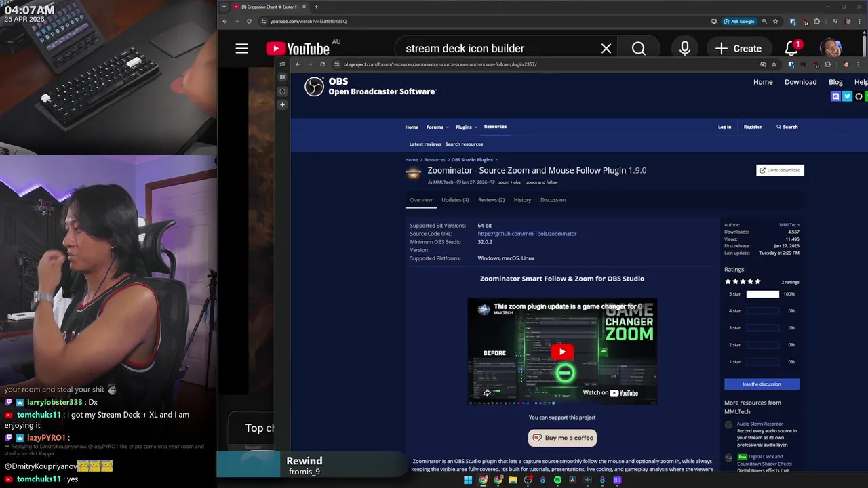Click the sidebar add plus icon in the popup

282,104
